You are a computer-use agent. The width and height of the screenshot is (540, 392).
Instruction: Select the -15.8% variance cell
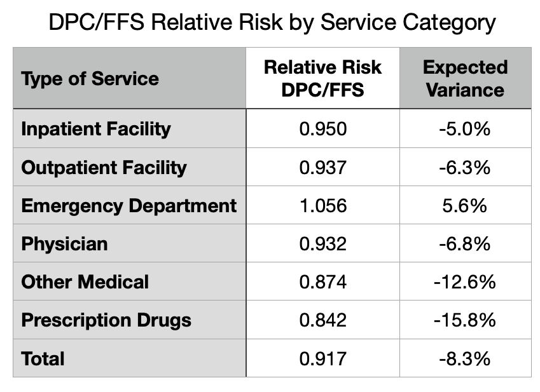[465, 320]
